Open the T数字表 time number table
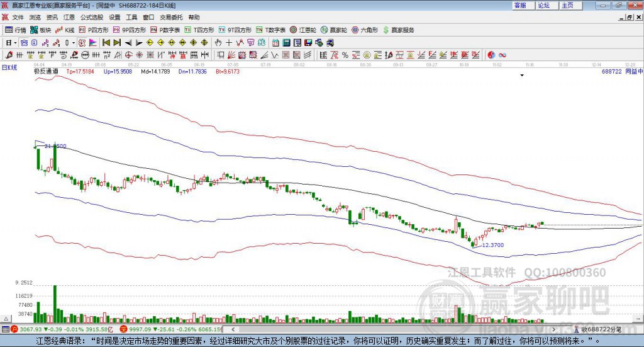The height and width of the screenshot is (347, 644). pyautogui.click(x=270, y=30)
